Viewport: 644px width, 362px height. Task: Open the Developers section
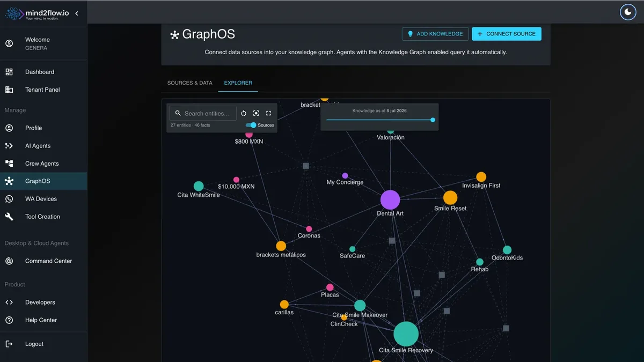coord(43,302)
